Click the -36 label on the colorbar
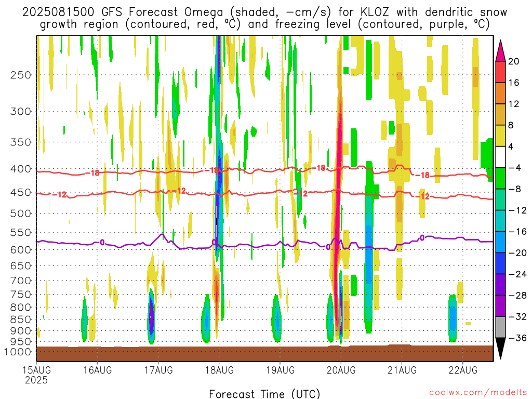 point(517,338)
